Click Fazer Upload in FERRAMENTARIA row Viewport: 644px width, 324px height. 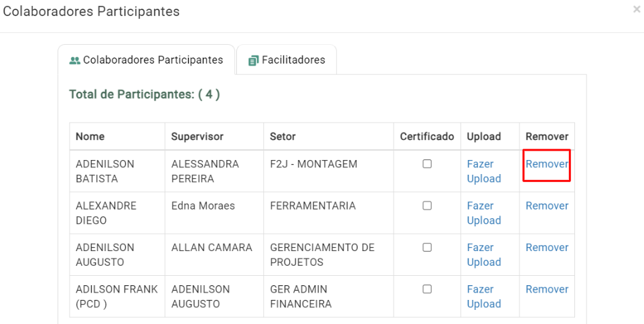click(484, 213)
